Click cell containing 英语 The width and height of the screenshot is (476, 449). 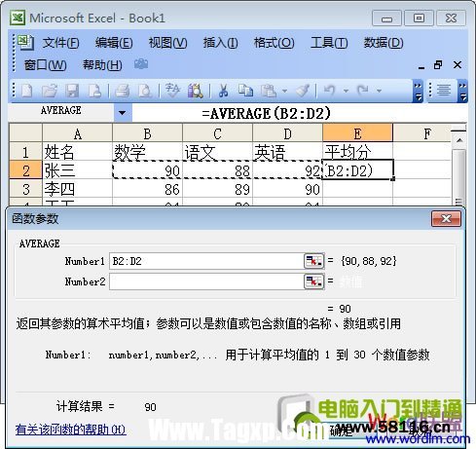point(287,152)
